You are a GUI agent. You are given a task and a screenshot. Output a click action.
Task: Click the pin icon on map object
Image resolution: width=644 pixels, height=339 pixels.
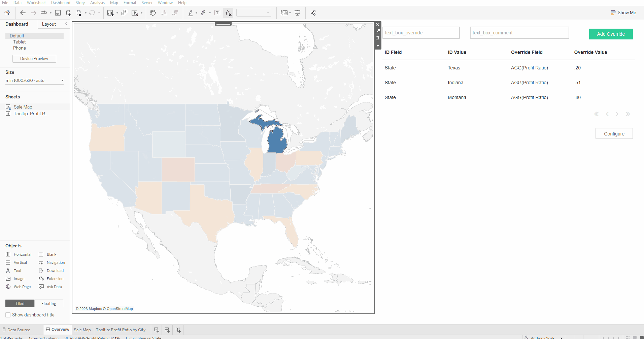pos(378,39)
